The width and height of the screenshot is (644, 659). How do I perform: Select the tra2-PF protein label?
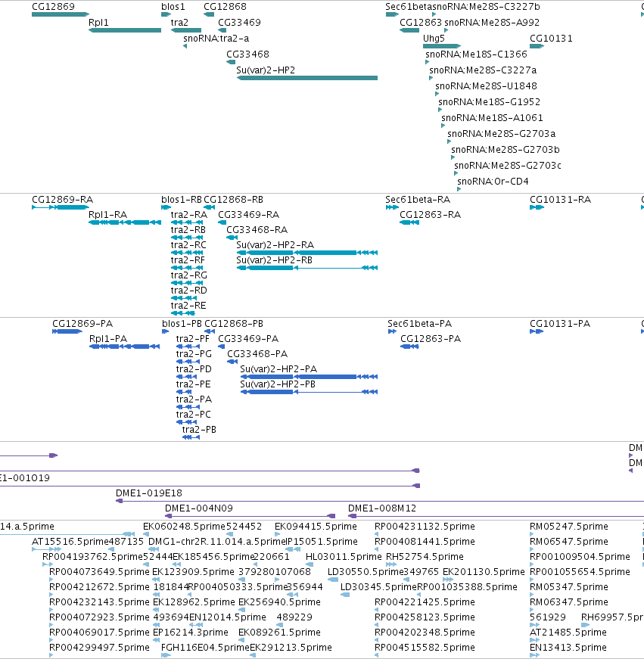(193, 339)
